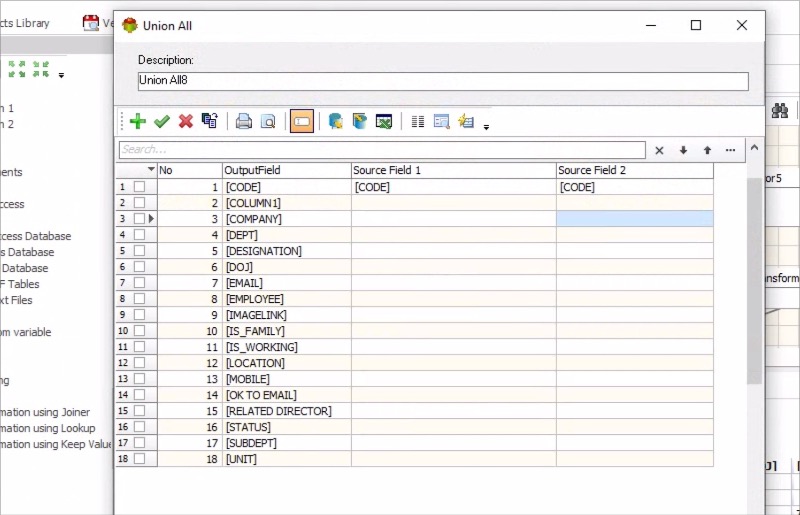Click the form search layout icon
The height and width of the screenshot is (515, 800).
click(441, 121)
